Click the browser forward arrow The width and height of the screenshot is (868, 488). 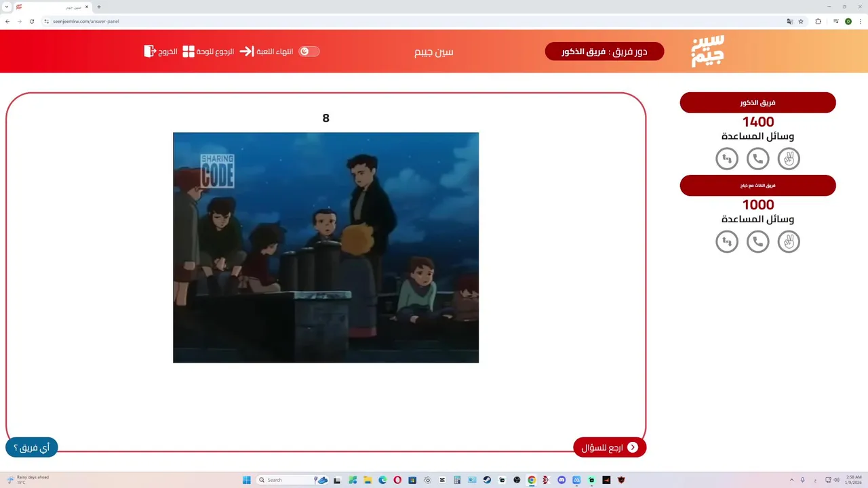coord(19,21)
